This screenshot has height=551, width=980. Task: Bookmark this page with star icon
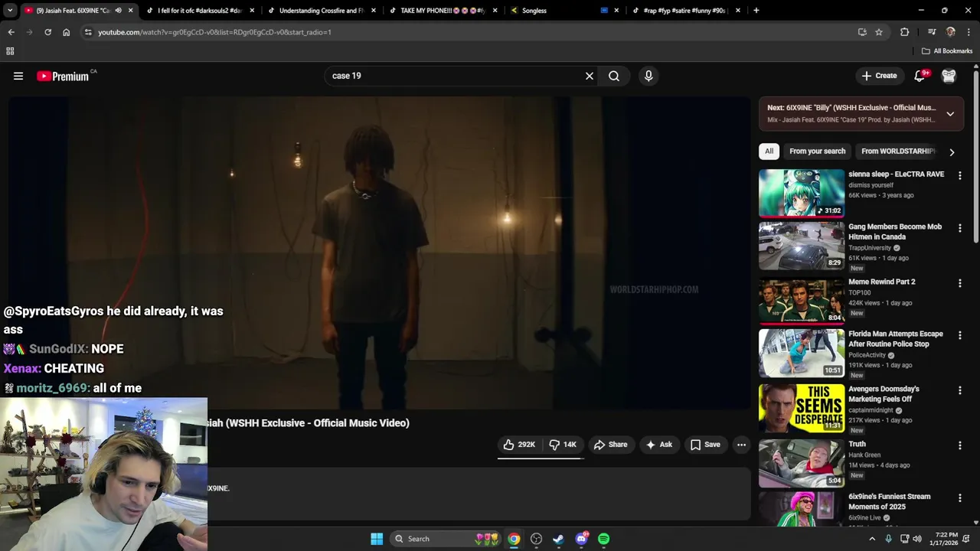pyautogui.click(x=879, y=32)
